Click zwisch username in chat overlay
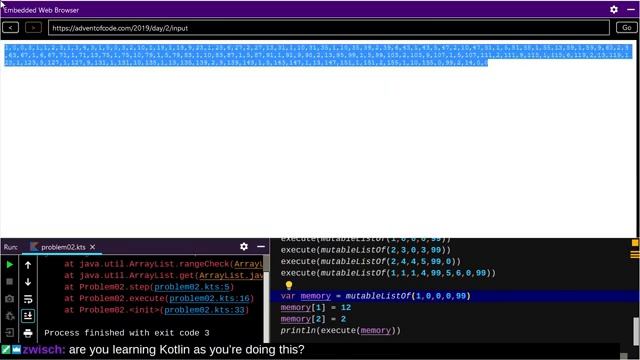640x360 pixels. tap(44, 350)
